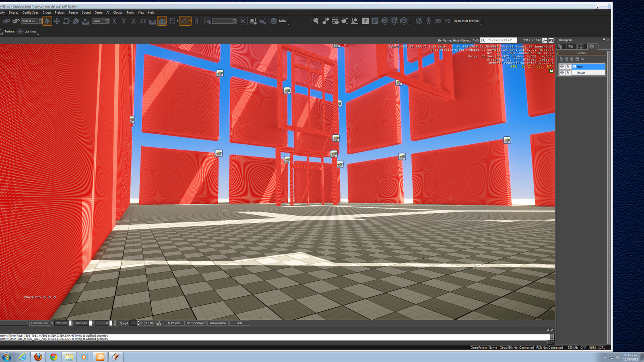This screenshot has width=644, height=362.
Task: Open the snap angle dropdown arrow
Action: 190,21
